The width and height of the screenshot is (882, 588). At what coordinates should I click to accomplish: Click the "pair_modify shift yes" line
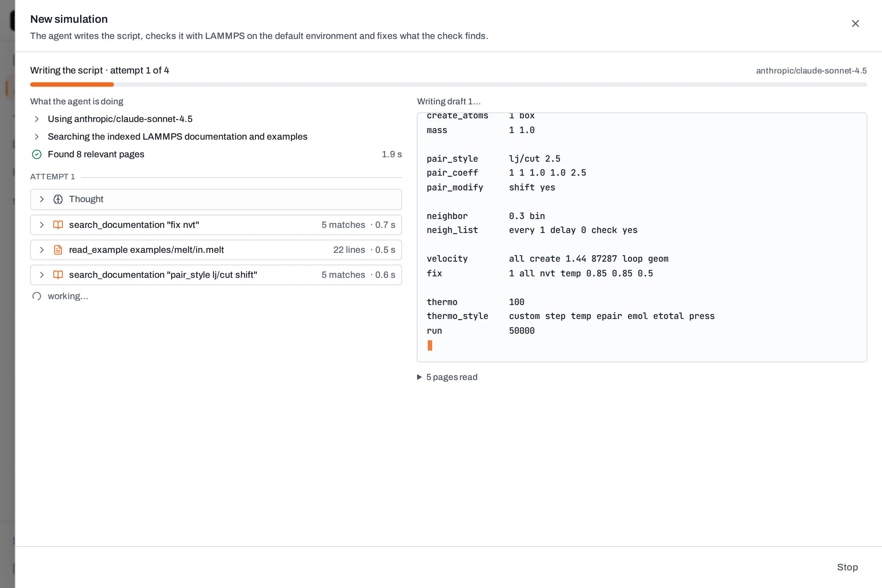pyautogui.click(x=491, y=187)
